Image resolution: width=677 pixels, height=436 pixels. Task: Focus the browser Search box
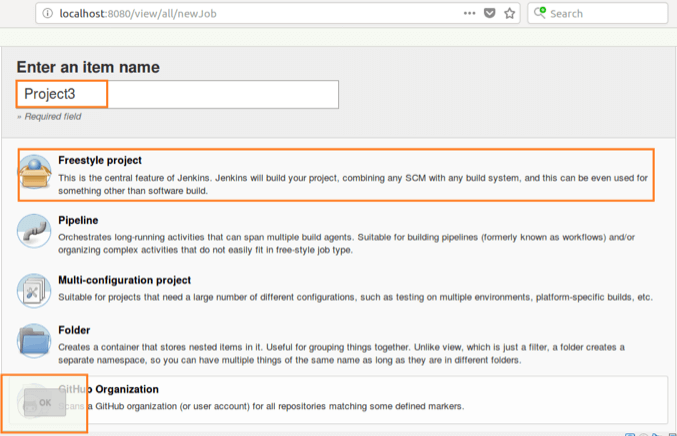598,13
